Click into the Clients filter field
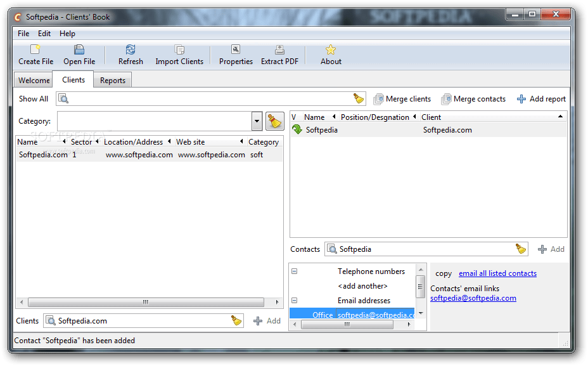This screenshot has height=366, width=588. pyautogui.click(x=143, y=320)
